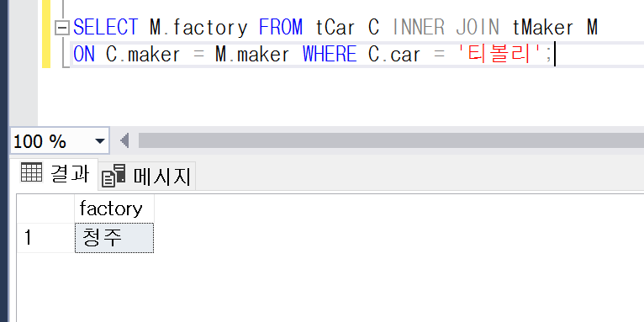Screen dimensions: 644x322
Task: Click C.maker in the ON clause
Action: (x=143, y=54)
